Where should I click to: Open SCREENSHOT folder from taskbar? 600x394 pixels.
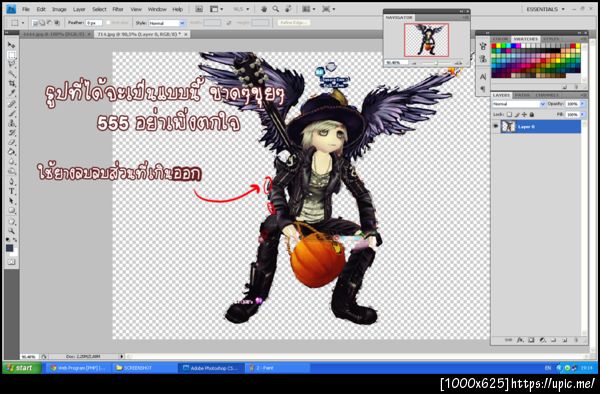click(144, 368)
